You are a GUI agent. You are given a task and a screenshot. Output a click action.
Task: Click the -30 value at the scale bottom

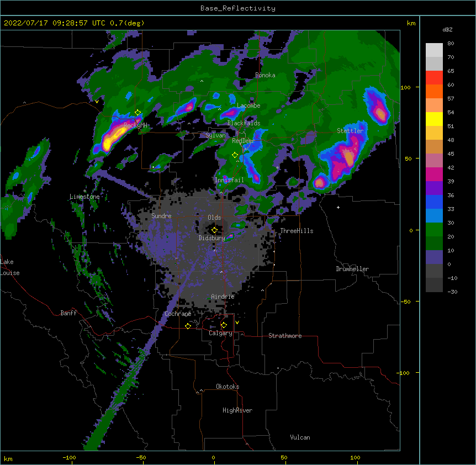click(x=452, y=292)
